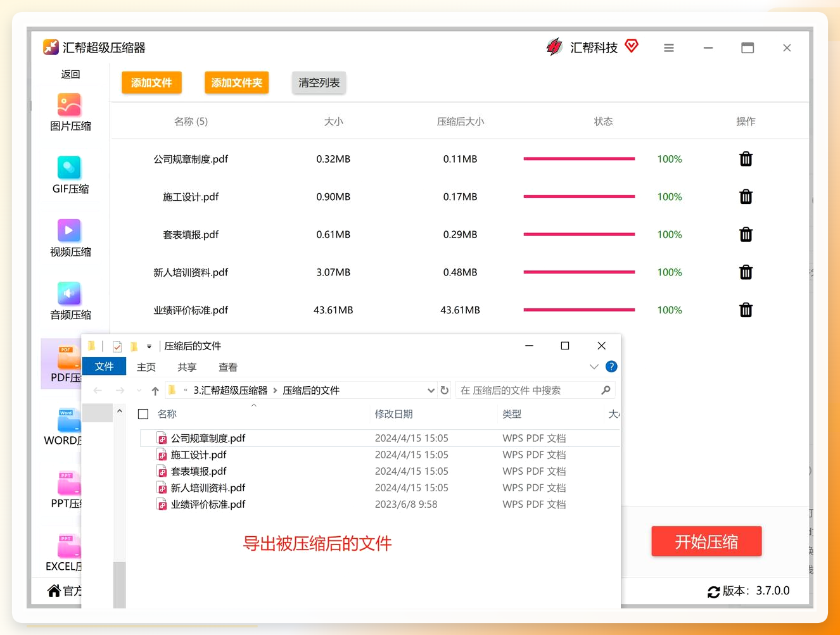The width and height of the screenshot is (840, 635).
Task: Click progress bar of 公司规章制度.pdf
Action: pos(578,159)
